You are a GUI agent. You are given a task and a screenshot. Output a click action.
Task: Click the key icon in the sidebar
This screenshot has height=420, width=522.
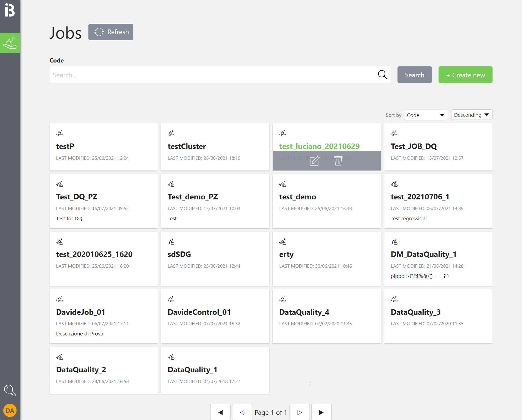[10, 390]
